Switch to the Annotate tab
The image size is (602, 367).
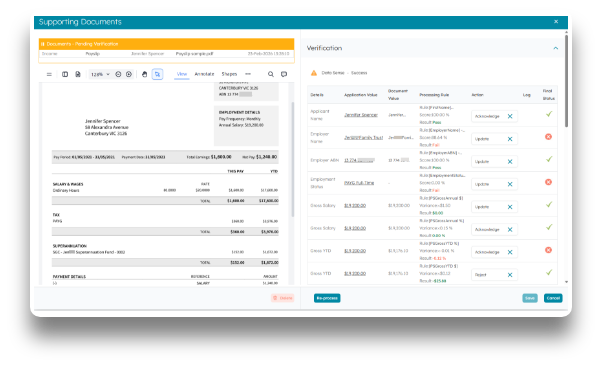(x=204, y=74)
